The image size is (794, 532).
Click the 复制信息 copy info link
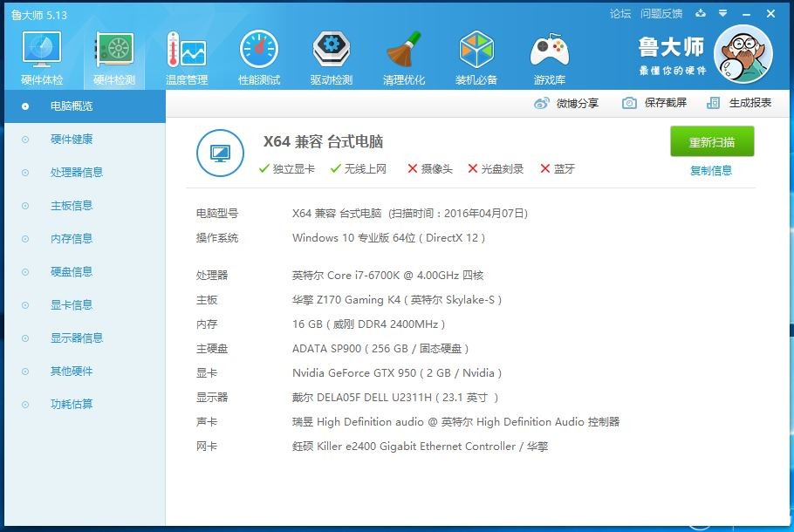point(710,168)
